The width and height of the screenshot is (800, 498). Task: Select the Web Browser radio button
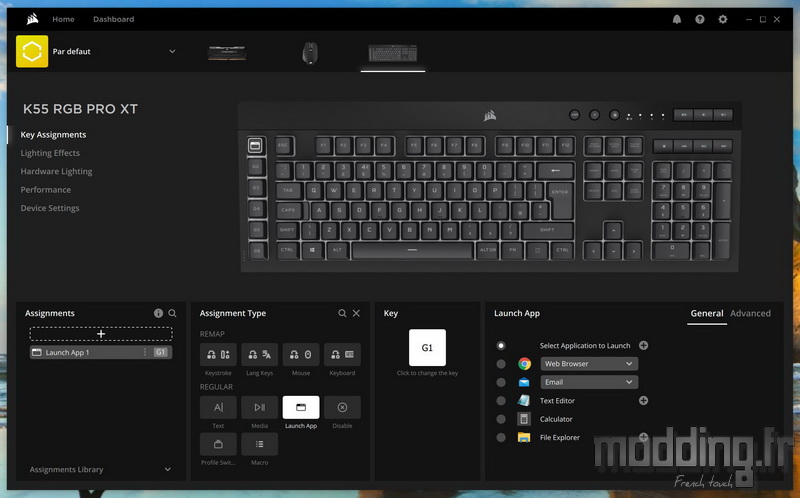501,364
